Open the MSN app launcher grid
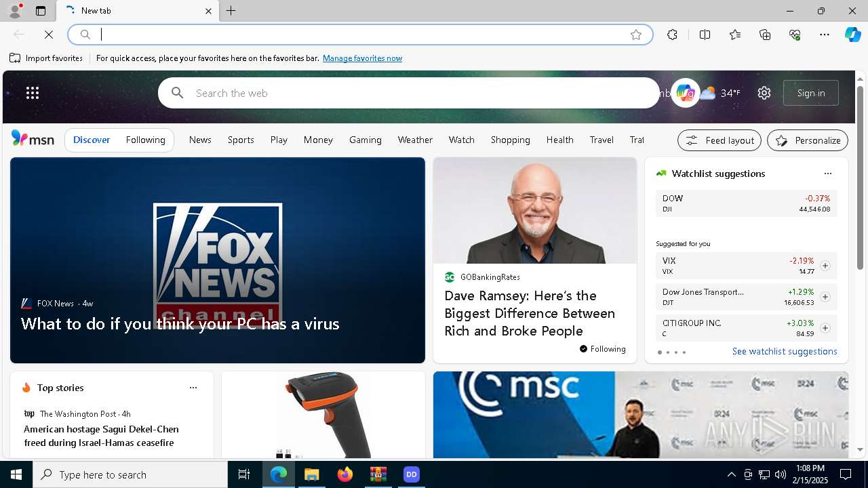 coord(33,93)
